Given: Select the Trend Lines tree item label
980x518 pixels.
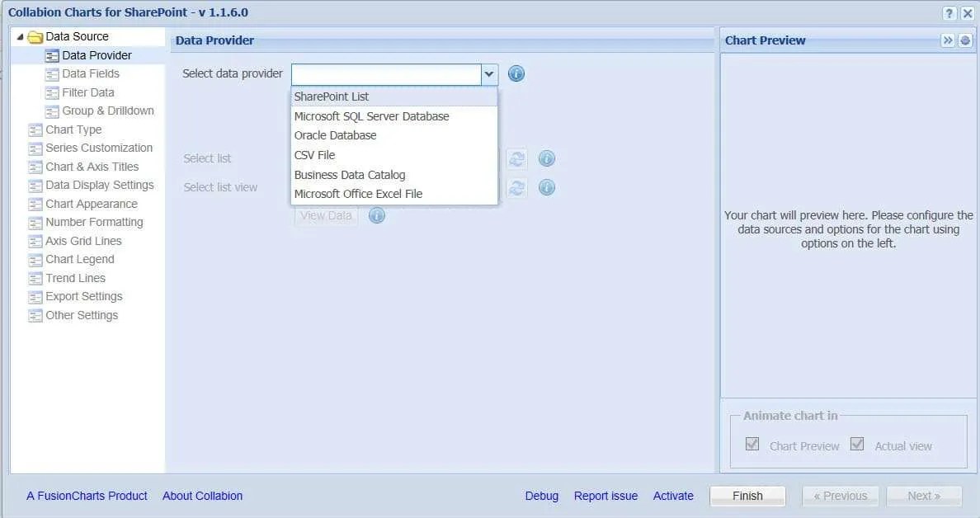Looking at the screenshot, I should tap(76, 278).
